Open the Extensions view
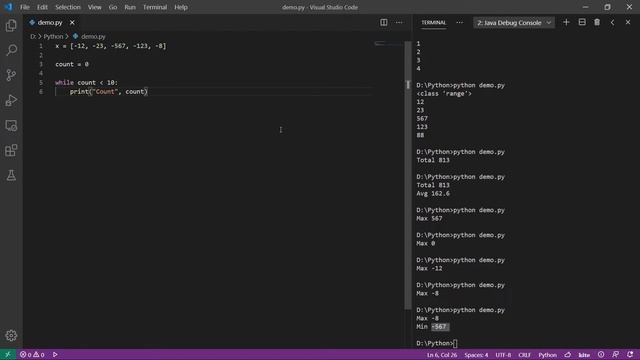This screenshot has height=360, width=640. coord(11,150)
